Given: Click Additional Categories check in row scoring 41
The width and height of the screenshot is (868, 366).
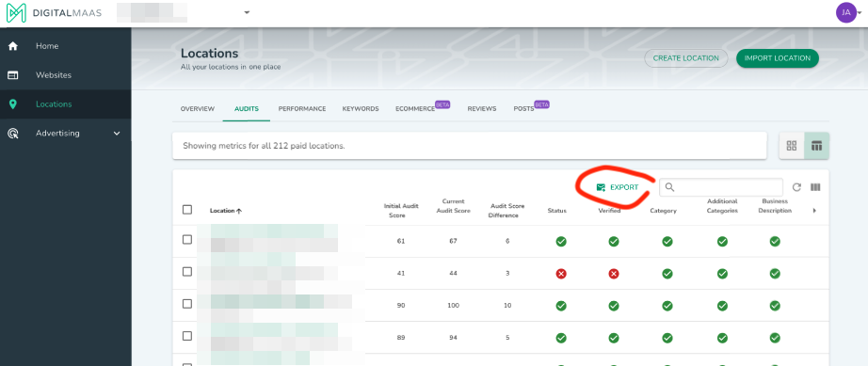Looking at the screenshot, I should point(722,274).
